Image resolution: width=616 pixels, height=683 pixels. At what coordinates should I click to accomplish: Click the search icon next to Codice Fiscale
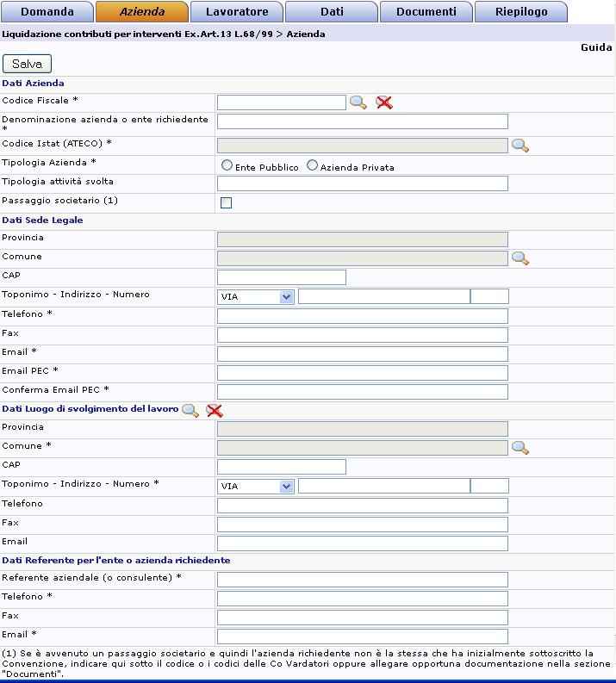pos(358,102)
